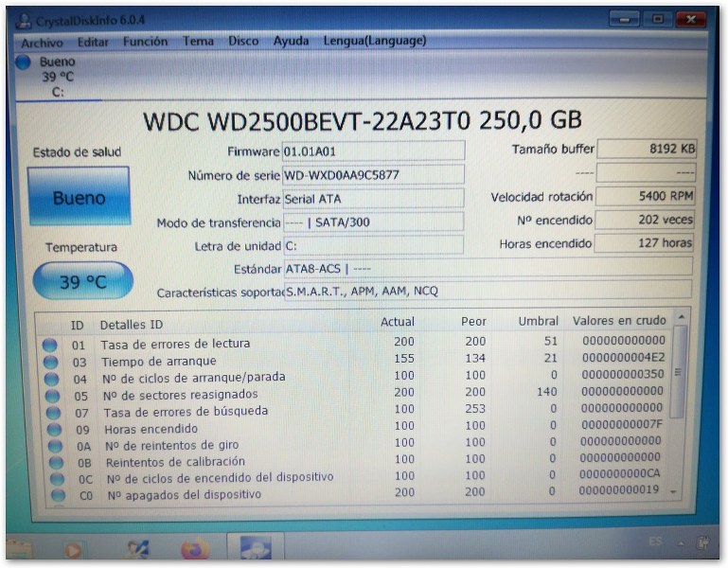Click the Actual column header
The width and height of the screenshot is (728, 568).
click(398, 322)
